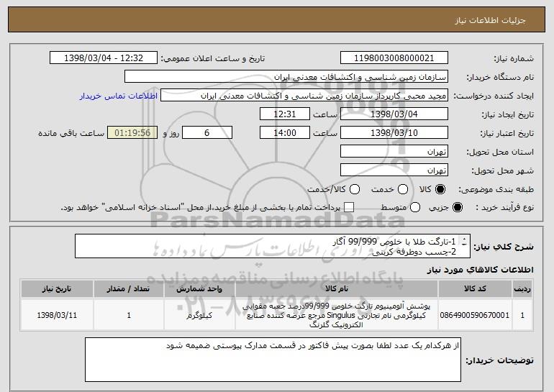This screenshot has height=392, width=554.
Task: Click the scroll arrows of description box
Action: 464,242
